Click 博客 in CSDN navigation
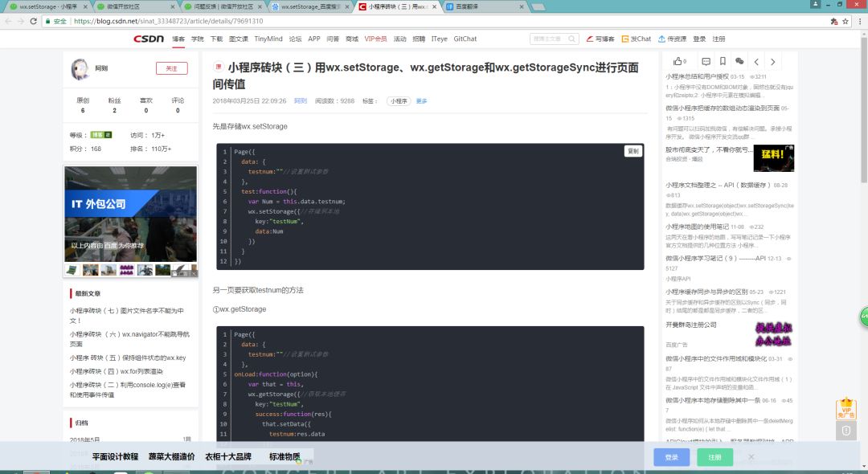 (178, 39)
